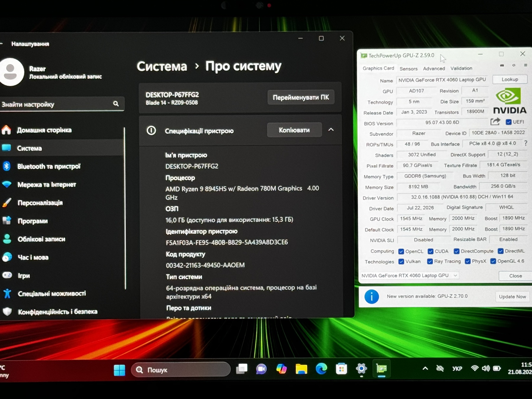Click the NVIDIA logo in GPU-Z
This screenshot has width=532, height=399.
(510, 101)
